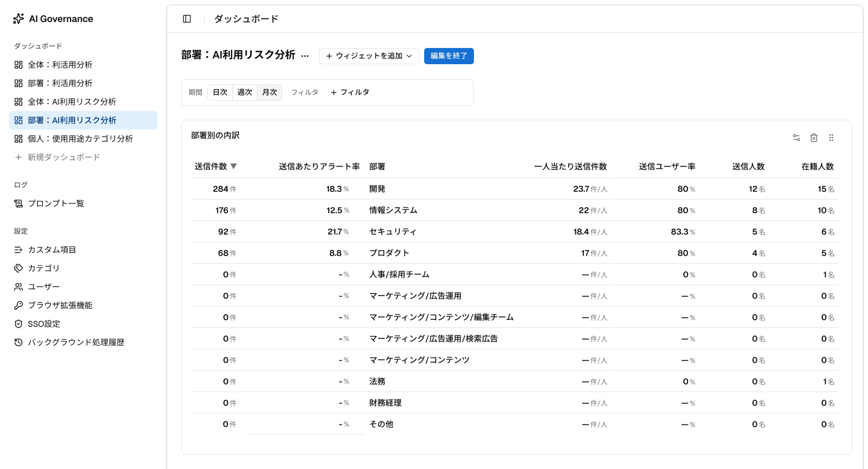Click 編集を終了 button
Screen dimensions: 868x469
pos(449,56)
